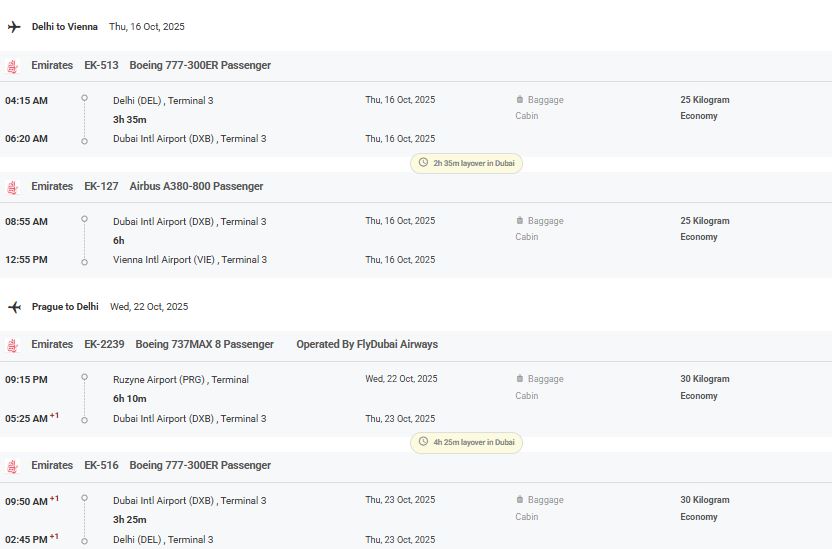Screen dimensions: 832x549
Task: Click Dubai Intl Airport (DXB) arrival under EK-2239
Action: click(x=190, y=419)
